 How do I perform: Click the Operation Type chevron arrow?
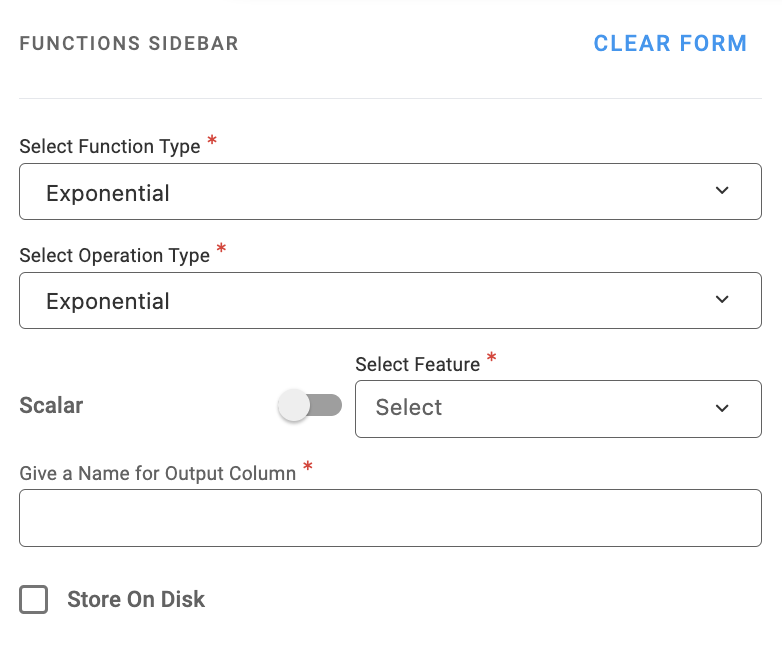click(723, 299)
